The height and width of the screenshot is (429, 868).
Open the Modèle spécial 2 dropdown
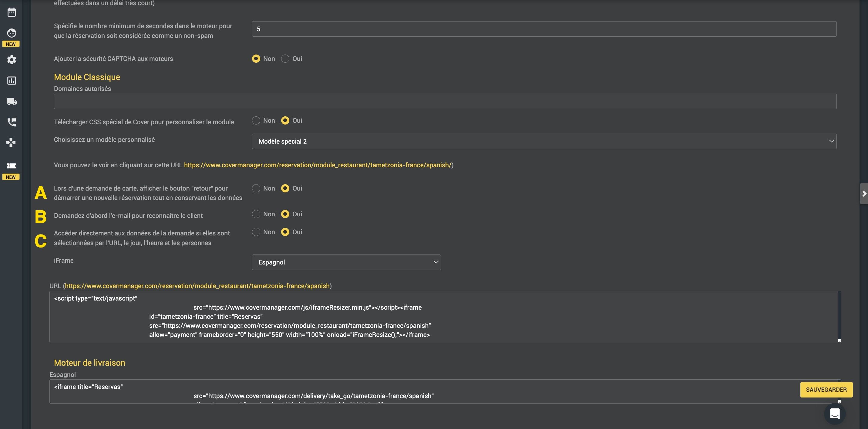click(x=544, y=141)
